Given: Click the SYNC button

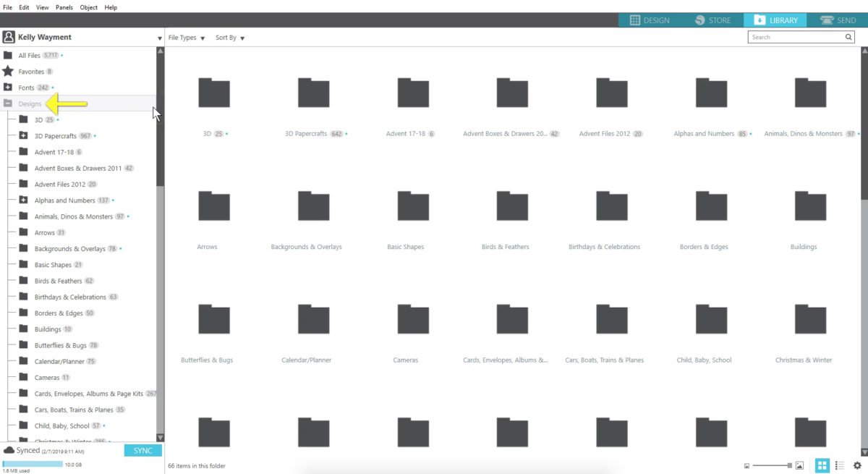Looking at the screenshot, I should point(142,451).
